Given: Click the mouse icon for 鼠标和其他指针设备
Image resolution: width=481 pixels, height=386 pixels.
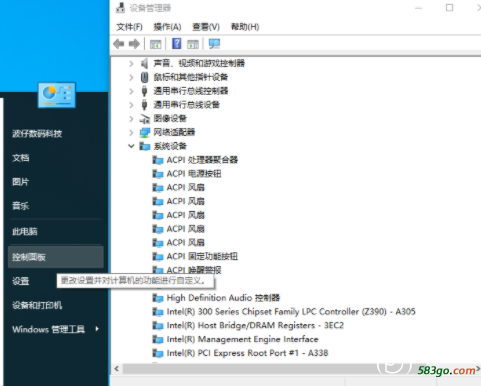Looking at the screenshot, I should [x=144, y=77].
